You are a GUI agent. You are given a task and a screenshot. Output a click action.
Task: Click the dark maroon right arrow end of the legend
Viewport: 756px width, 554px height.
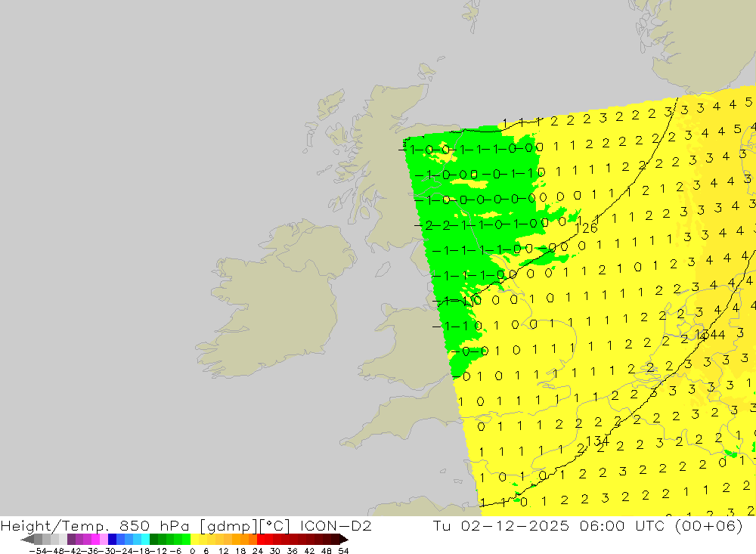pyautogui.click(x=344, y=539)
